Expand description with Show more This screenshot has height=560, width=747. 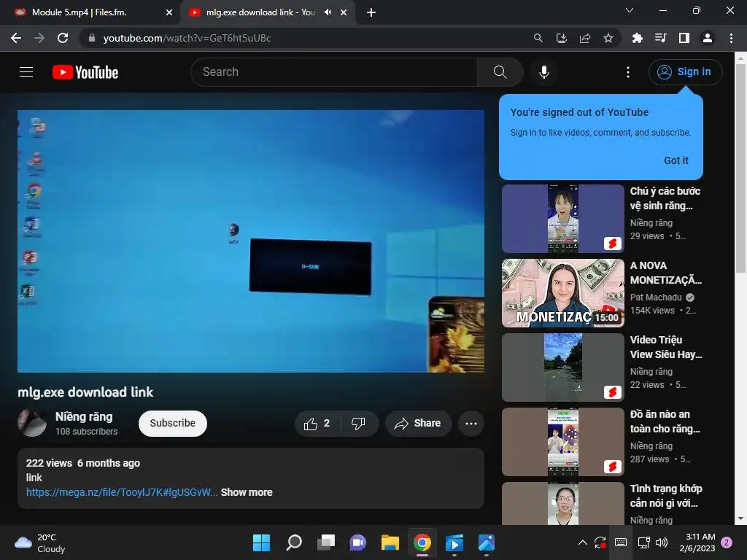(x=247, y=492)
